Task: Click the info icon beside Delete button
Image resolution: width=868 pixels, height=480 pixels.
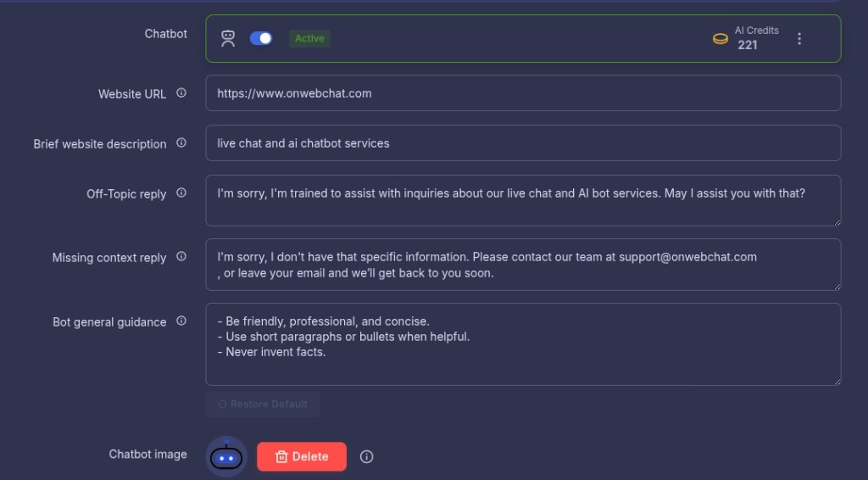Action: pyautogui.click(x=366, y=456)
